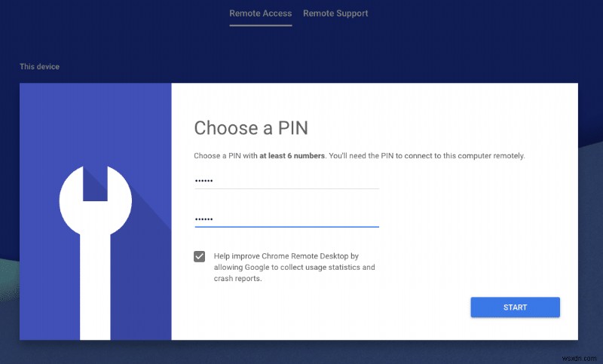This screenshot has width=603, height=364.
Task: Click the "Help improve Chrome Remote Desktop" label
Action: 286,256
